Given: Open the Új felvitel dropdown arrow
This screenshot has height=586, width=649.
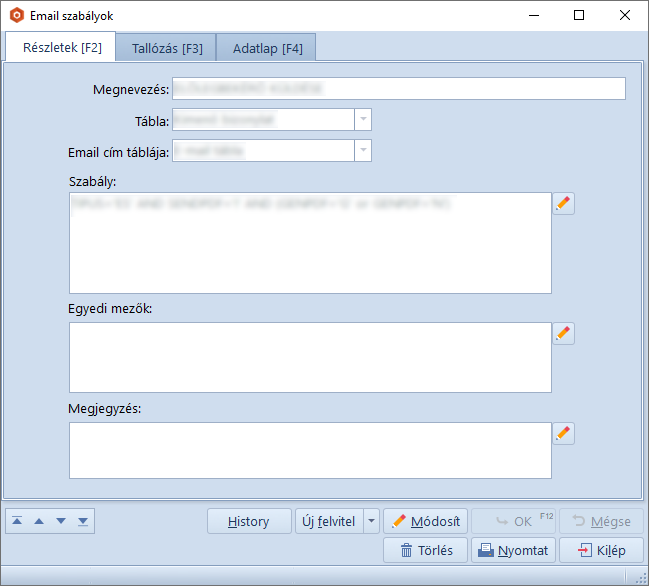Looking at the screenshot, I should point(371,521).
